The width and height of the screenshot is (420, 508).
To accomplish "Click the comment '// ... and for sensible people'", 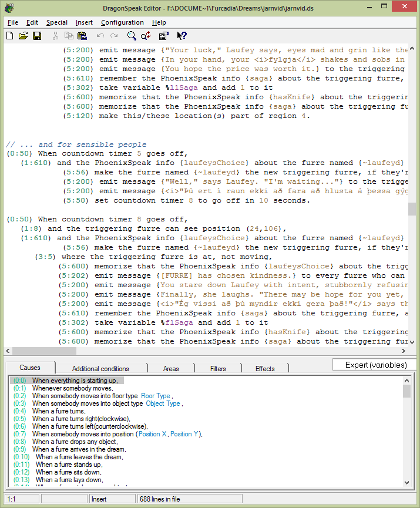I will [x=76, y=144].
